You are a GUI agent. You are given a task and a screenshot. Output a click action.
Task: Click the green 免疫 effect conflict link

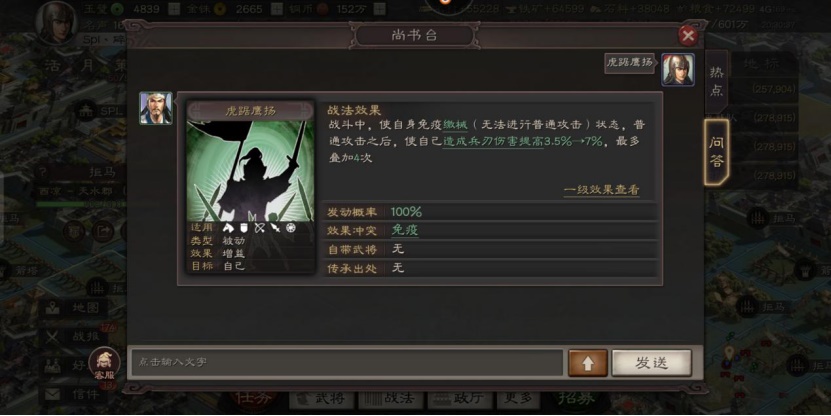(404, 230)
